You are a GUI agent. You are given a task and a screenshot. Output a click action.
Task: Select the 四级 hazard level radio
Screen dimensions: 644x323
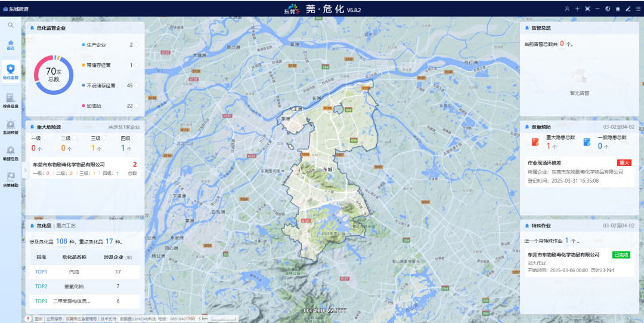tap(134, 138)
